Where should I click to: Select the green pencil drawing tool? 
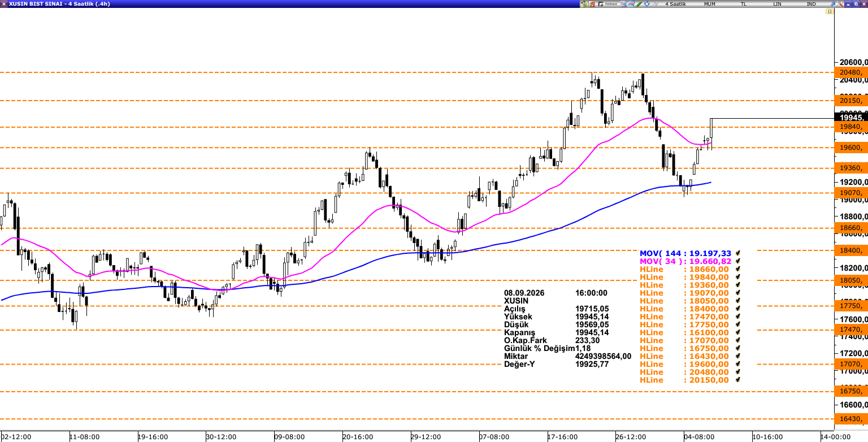click(639, 4)
